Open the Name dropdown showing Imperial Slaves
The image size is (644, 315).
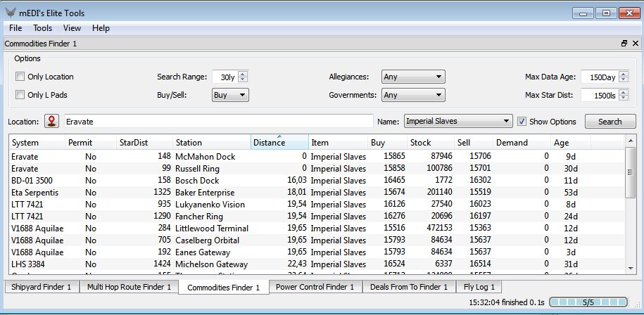[458, 121]
